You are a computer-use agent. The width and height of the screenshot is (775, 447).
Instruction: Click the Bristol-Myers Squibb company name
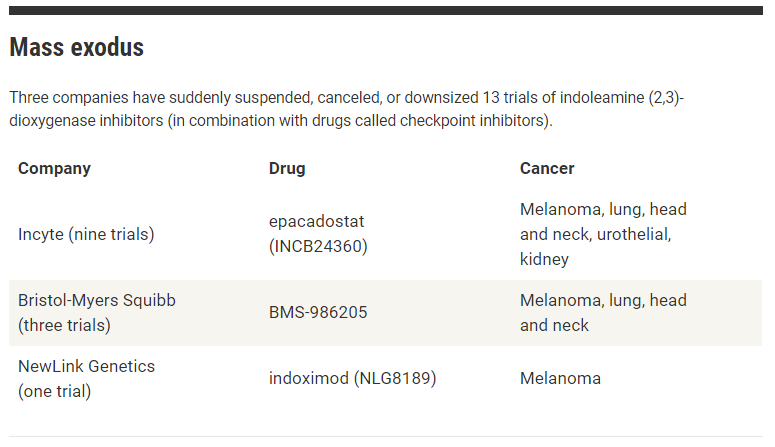[97, 301]
